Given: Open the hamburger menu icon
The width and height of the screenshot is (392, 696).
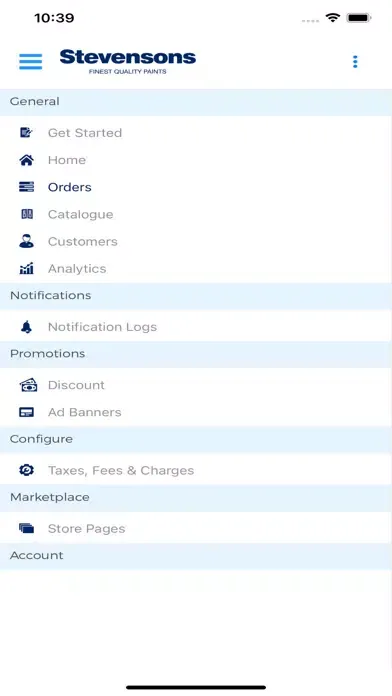Looking at the screenshot, I should pos(31,62).
